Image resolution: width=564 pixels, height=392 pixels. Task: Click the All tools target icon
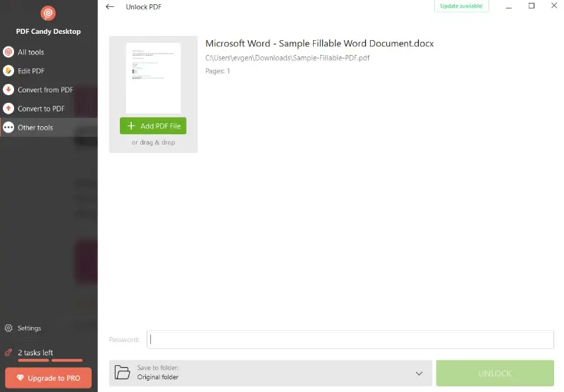pos(8,52)
